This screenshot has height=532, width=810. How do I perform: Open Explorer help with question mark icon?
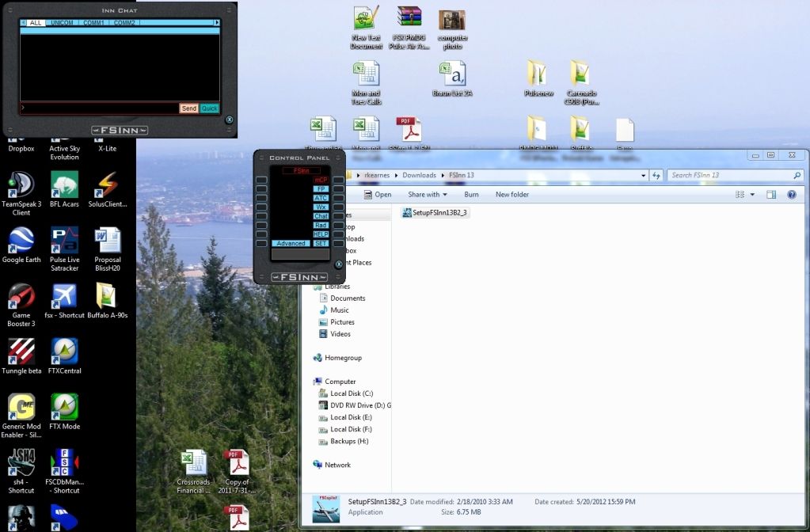(792, 195)
